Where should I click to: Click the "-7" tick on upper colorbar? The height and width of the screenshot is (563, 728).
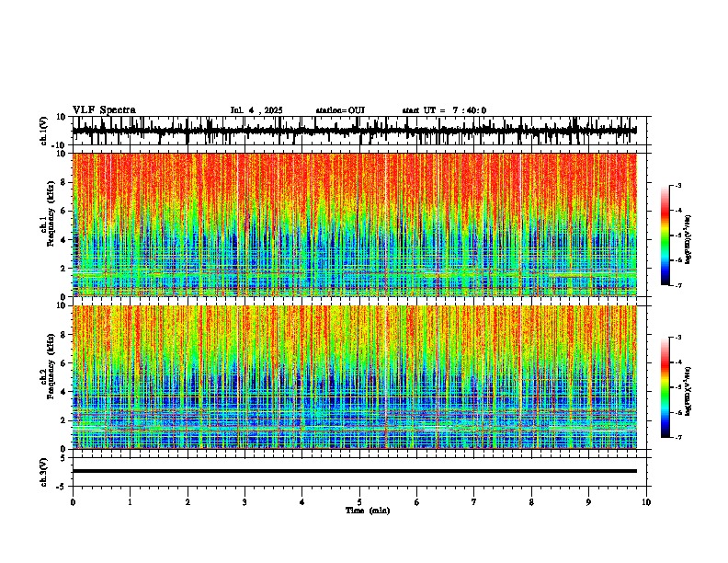[677, 285]
